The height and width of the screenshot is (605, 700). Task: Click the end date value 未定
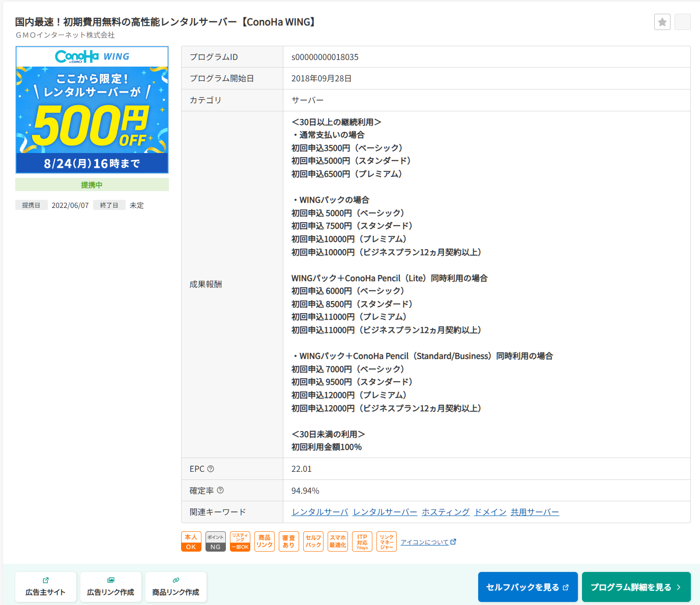pyautogui.click(x=137, y=205)
